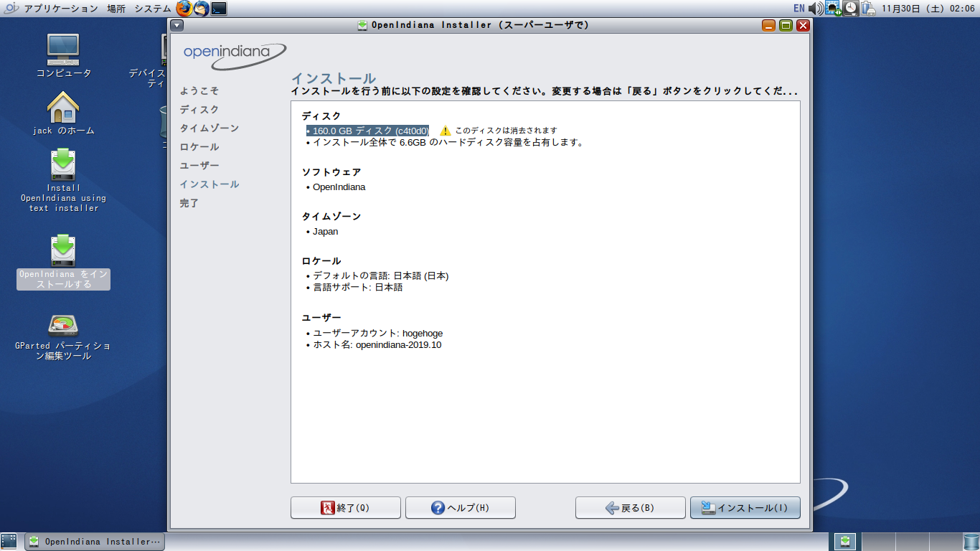Click the 言語サポート: 日本語 line
980x551 pixels.
354,287
